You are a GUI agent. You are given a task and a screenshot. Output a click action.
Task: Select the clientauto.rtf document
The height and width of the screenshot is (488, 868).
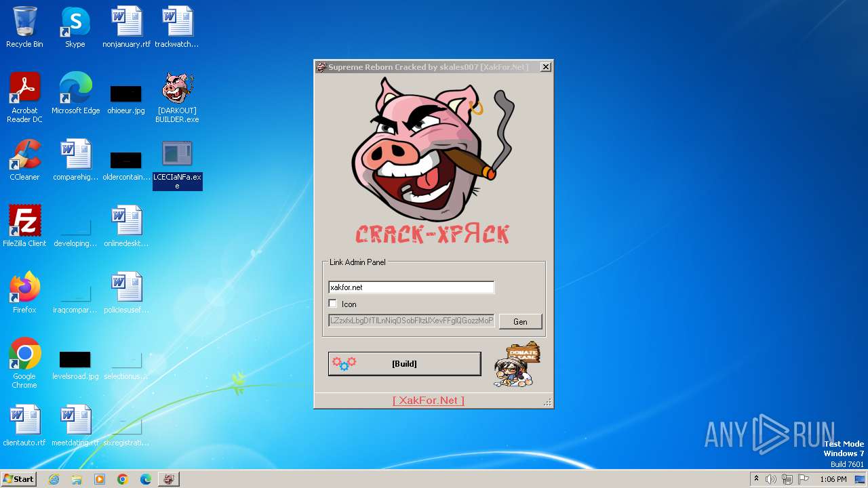click(x=24, y=426)
